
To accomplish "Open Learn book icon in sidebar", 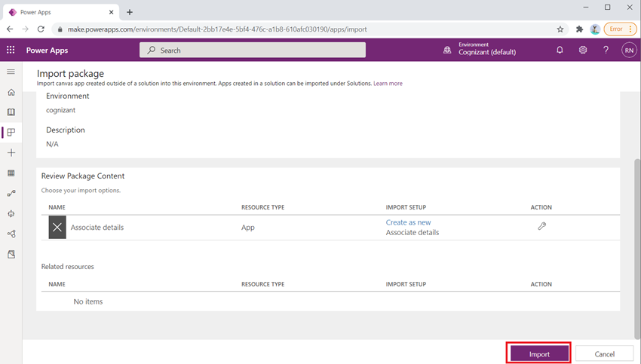I will click(11, 112).
